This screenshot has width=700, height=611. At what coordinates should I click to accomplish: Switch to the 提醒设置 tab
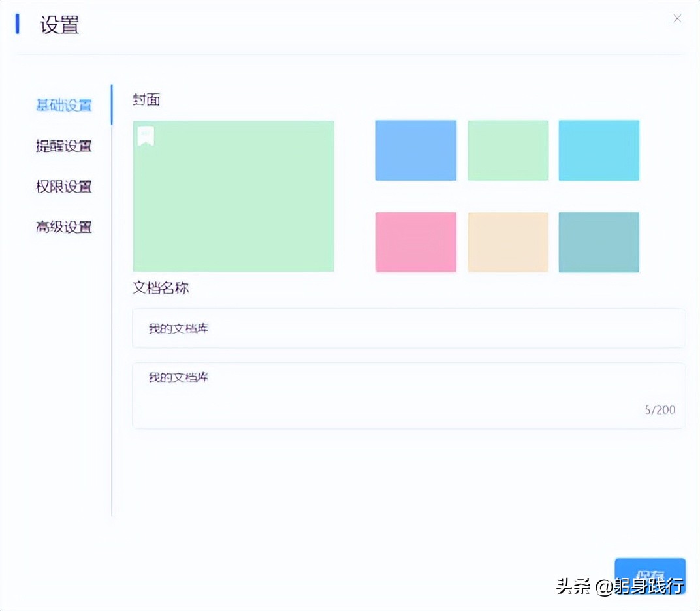pyautogui.click(x=62, y=146)
